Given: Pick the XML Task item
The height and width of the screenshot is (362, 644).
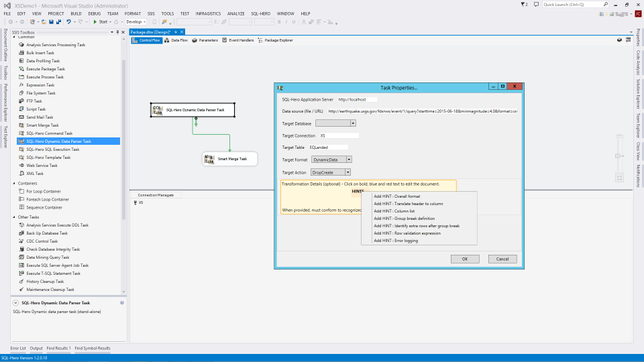Looking at the screenshot, I should point(34,174).
